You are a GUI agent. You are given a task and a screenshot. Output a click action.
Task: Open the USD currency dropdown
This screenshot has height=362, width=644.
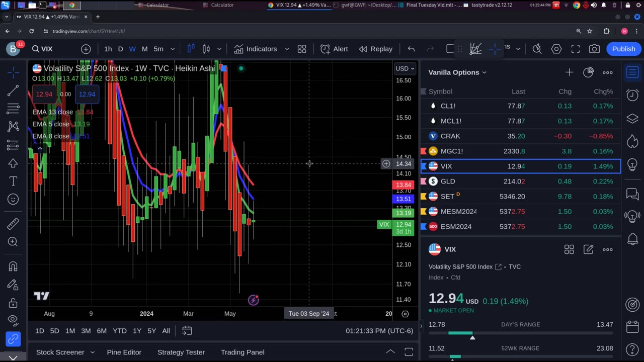[x=405, y=68]
